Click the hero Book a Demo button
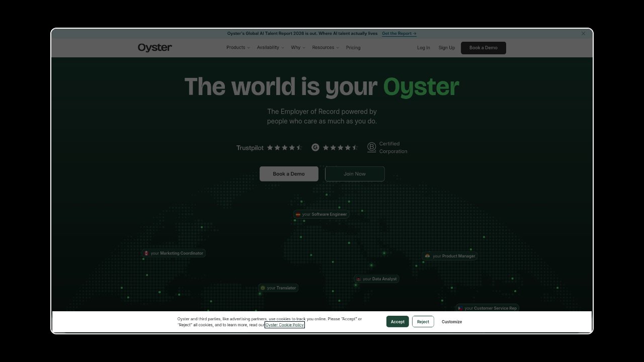The height and width of the screenshot is (362, 644). [x=289, y=174]
